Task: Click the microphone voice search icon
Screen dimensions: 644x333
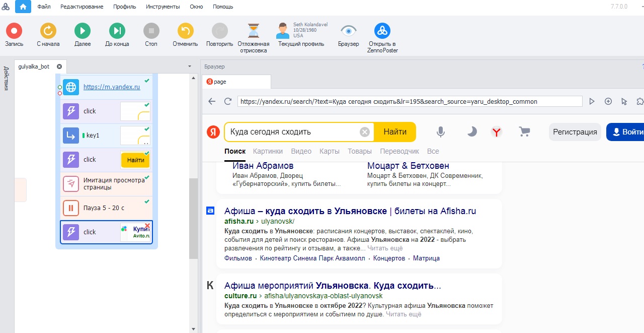Action: pos(440,132)
